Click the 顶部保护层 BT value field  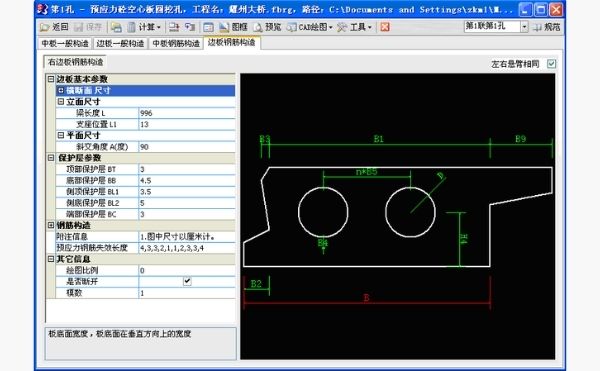coord(187,169)
